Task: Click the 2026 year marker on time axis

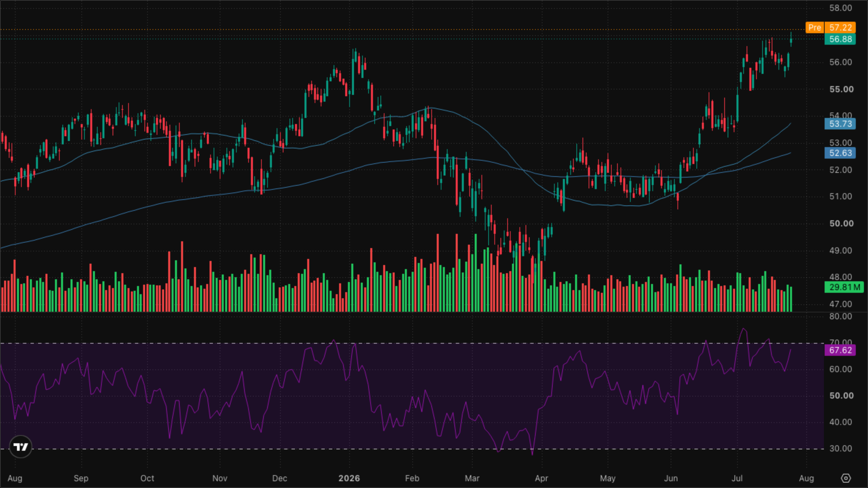Action: 349,478
